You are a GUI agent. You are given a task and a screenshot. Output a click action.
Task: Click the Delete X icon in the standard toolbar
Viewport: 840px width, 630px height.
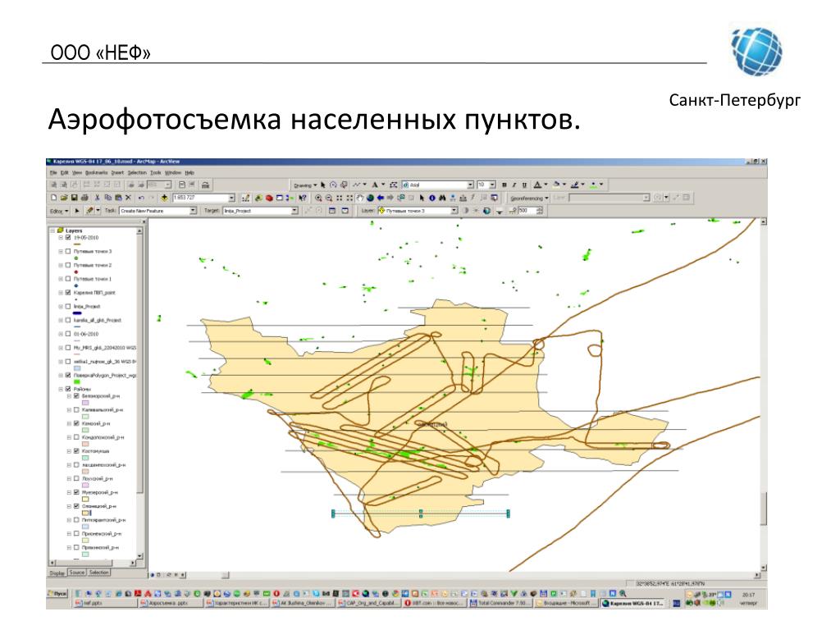click(x=128, y=198)
